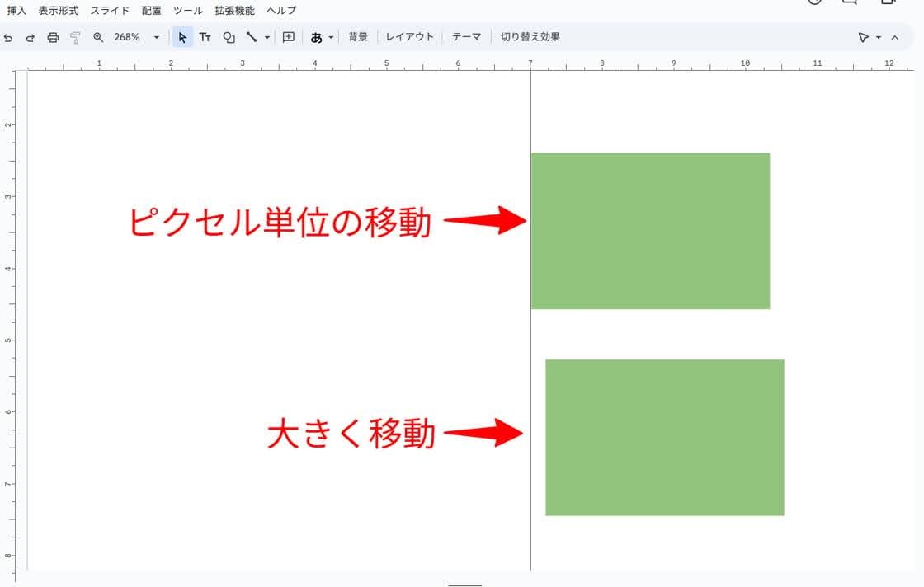This screenshot has width=924, height=587.
Task: Click the undo arrow in toolbar
Action: tap(8, 37)
